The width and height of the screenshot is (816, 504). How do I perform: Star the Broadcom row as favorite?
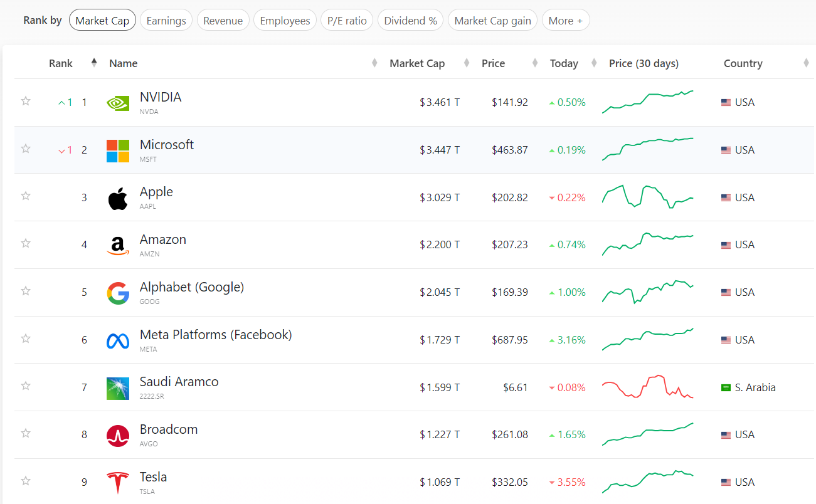(26, 433)
